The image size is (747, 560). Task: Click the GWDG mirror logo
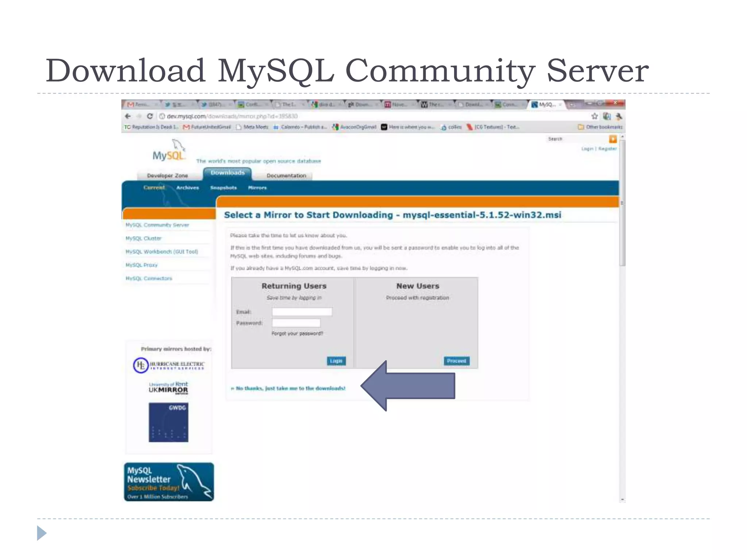(x=169, y=422)
